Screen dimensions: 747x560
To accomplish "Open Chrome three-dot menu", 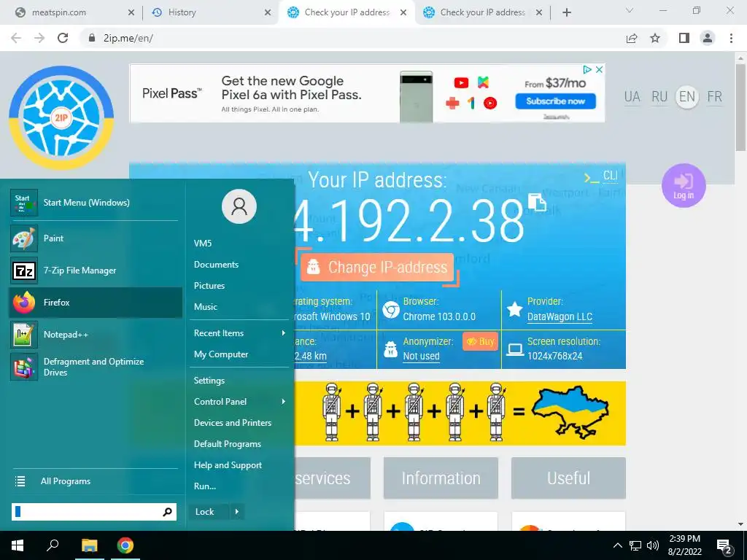I will [731, 38].
